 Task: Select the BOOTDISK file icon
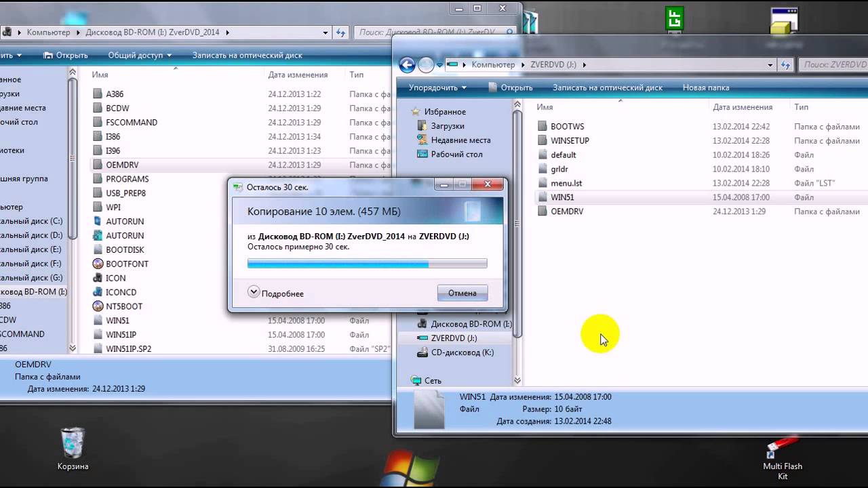pos(97,249)
